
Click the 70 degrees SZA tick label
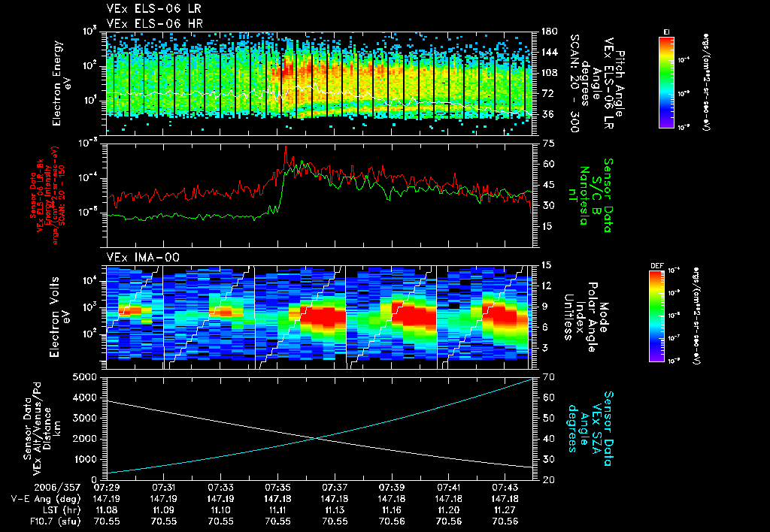(547, 377)
